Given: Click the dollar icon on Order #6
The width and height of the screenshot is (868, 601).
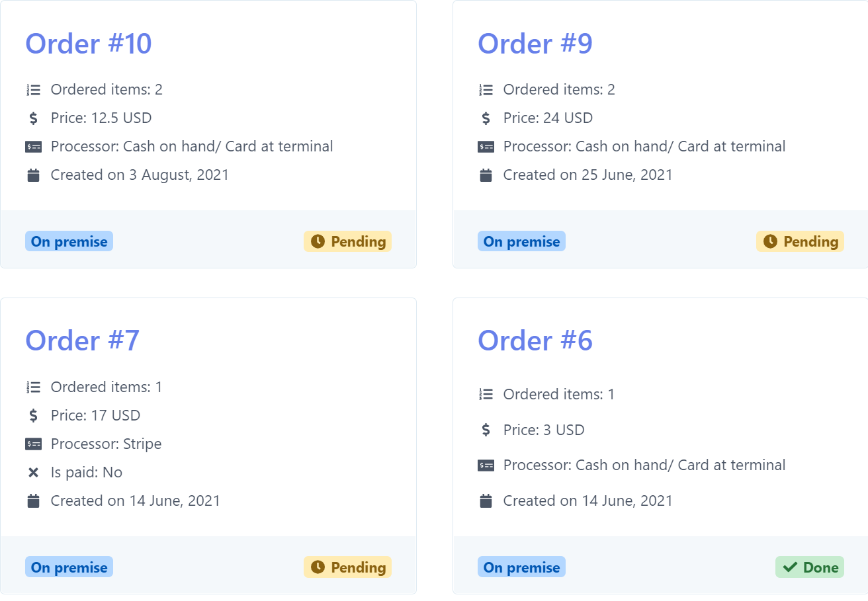Looking at the screenshot, I should click(487, 430).
